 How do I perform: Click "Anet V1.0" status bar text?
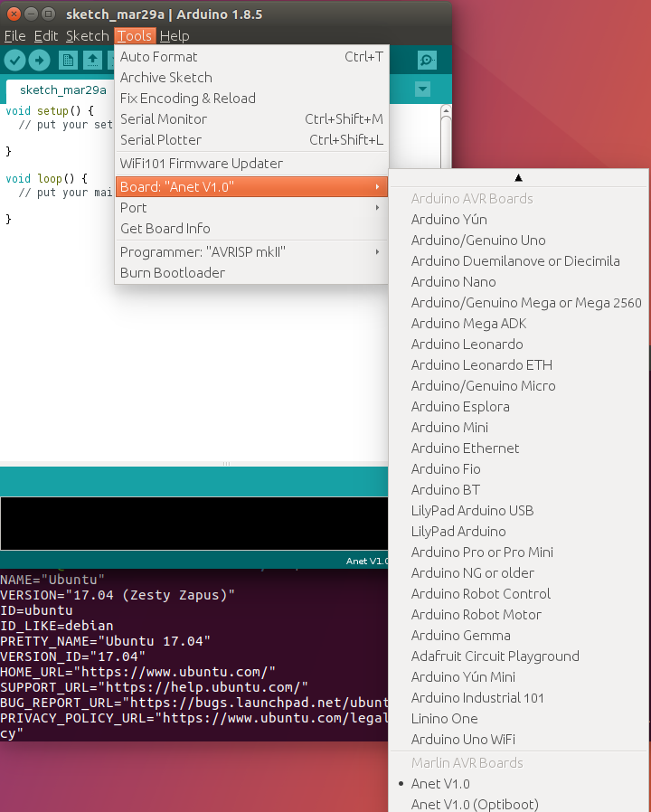coord(367,561)
